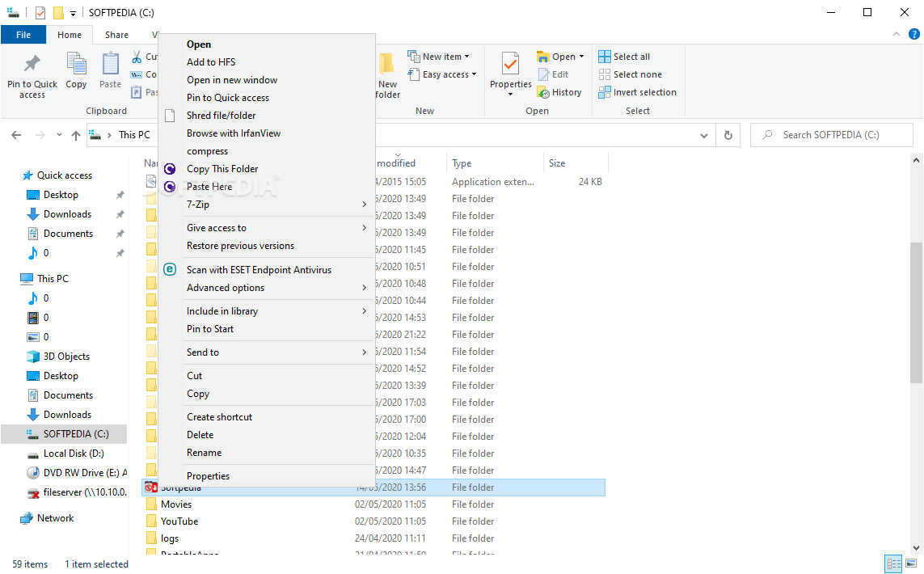Open Recent locations dropdown arrow
The image size is (924, 574).
click(x=59, y=135)
